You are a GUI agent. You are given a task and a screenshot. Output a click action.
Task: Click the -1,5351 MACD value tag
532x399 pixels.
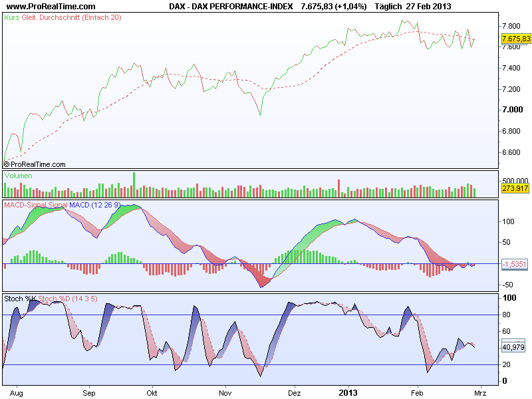pyautogui.click(x=515, y=264)
